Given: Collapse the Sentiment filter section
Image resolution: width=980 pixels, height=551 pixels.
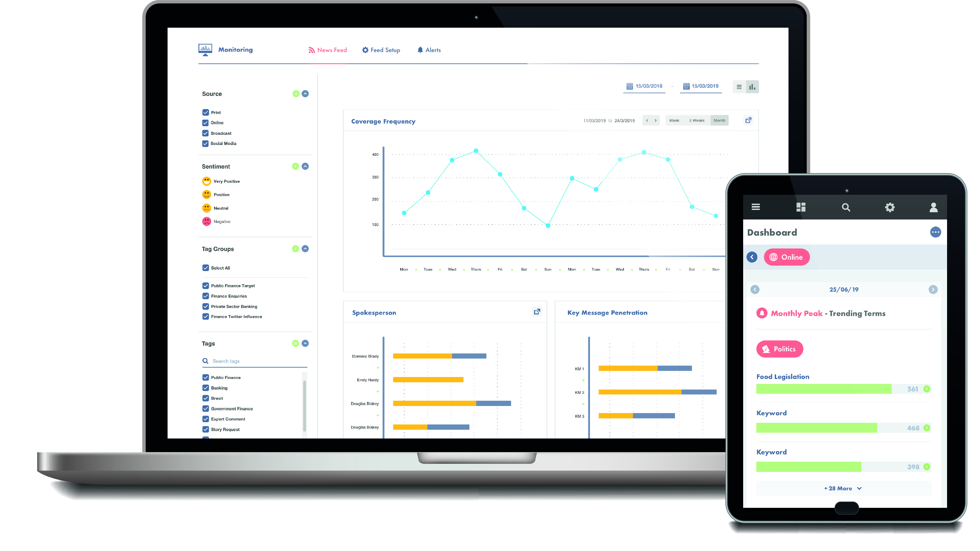Looking at the screenshot, I should [305, 166].
